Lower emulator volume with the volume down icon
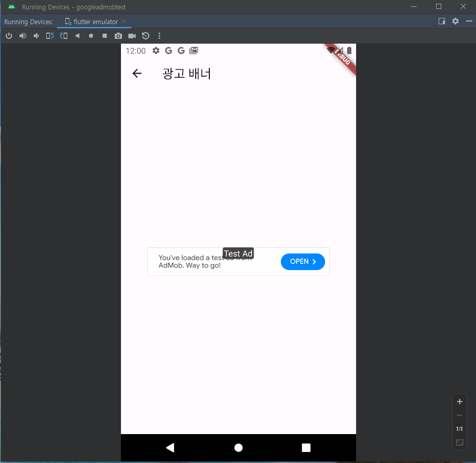The image size is (476, 463). (36, 36)
